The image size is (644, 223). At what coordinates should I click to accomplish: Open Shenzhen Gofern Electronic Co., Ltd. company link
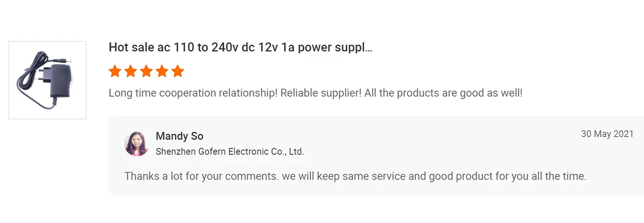[230, 151]
